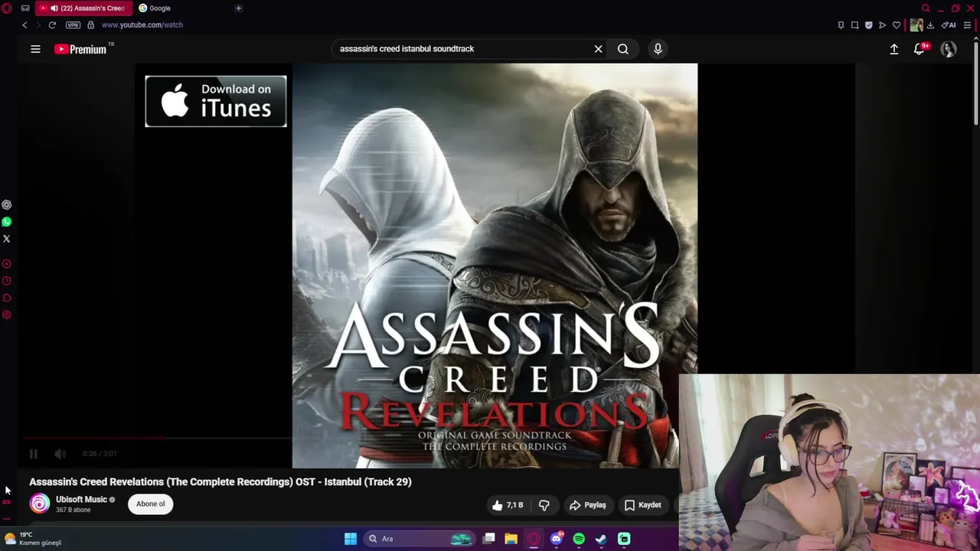The width and height of the screenshot is (980, 551).
Task: Open Windows Start menu
Action: click(x=351, y=539)
